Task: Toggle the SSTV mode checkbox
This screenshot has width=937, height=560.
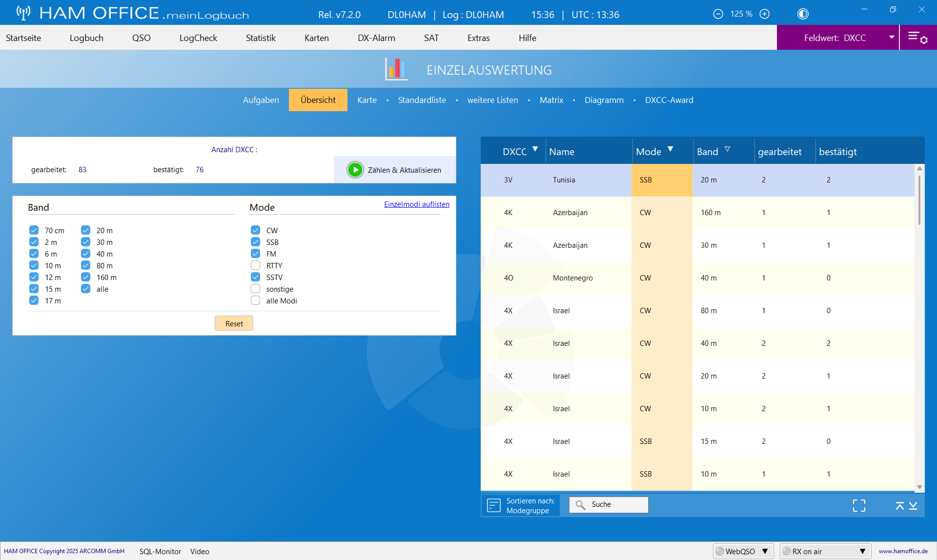Action: (256, 277)
